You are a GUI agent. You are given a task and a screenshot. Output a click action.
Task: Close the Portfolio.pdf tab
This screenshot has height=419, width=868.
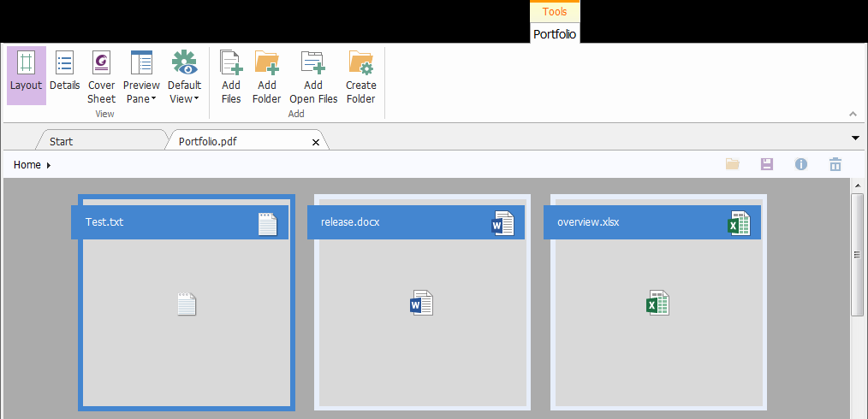(316, 142)
